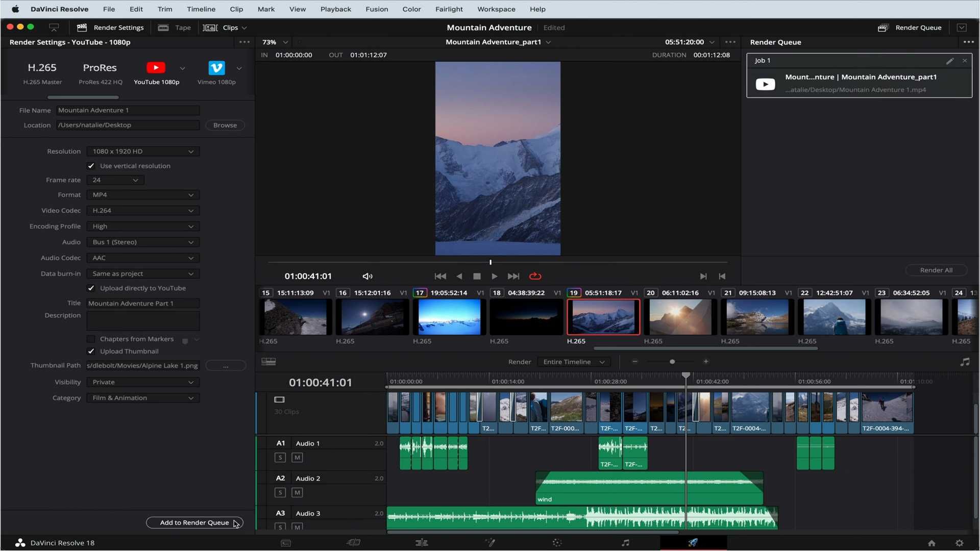The width and height of the screenshot is (980, 551).
Task: Solo the Audio 1 track
Action: pyautogui.click(x=280, y=457)
